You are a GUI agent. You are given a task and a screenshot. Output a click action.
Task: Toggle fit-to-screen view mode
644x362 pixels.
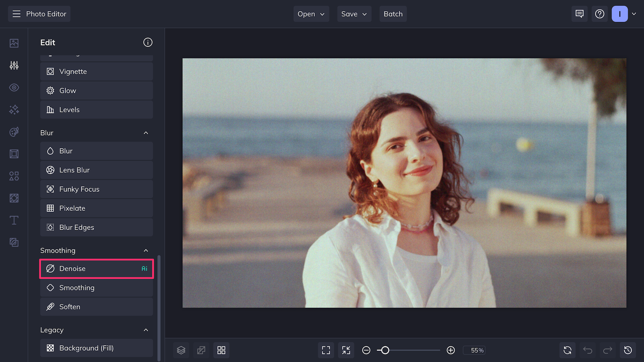click(x=326, y=350)
